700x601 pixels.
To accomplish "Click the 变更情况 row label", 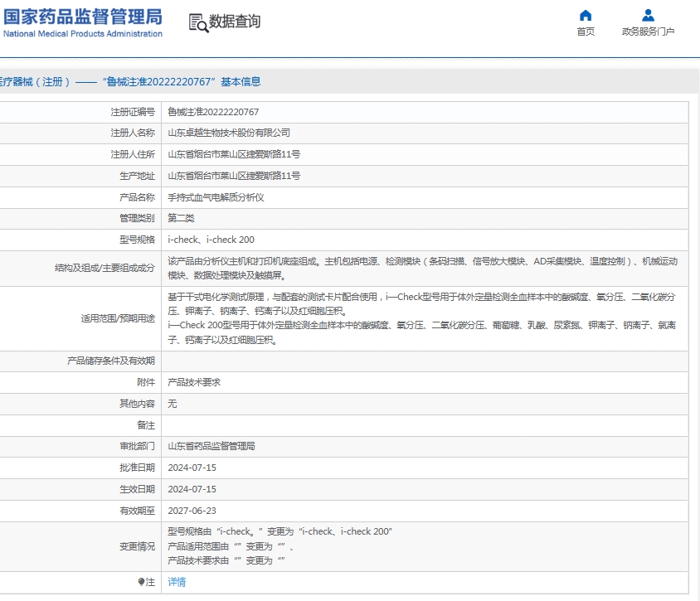I will [x=137, y=546].
